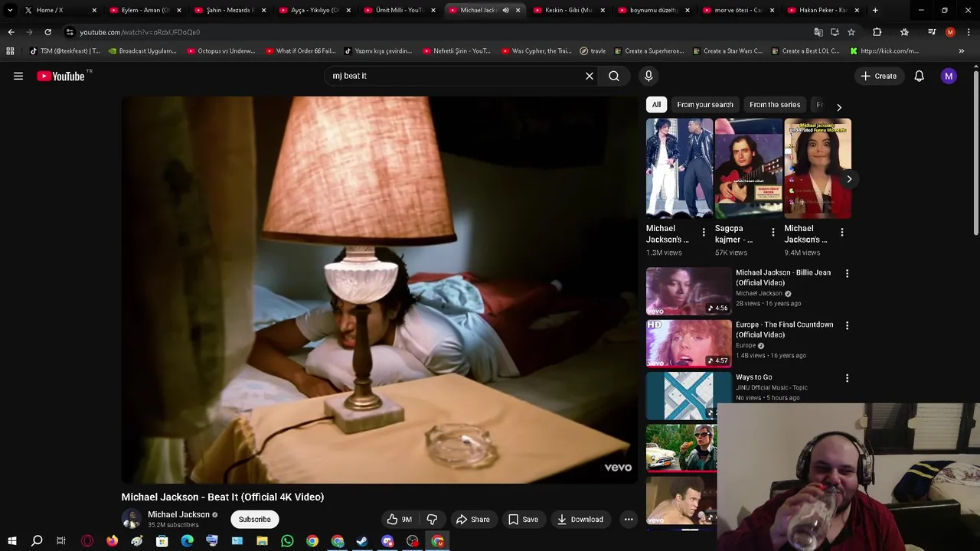
Task: Open WhatsApp from the taskbar
Action: 287,542
